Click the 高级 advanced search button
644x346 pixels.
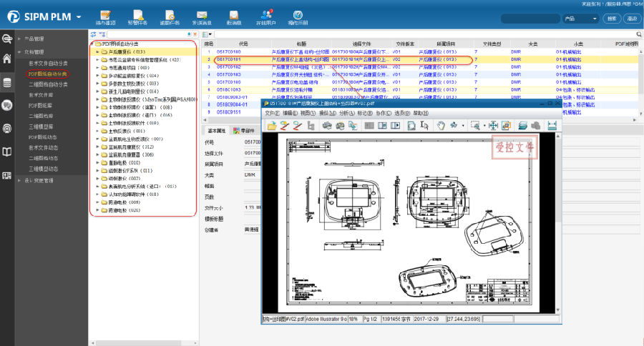[x=632, y=19]
